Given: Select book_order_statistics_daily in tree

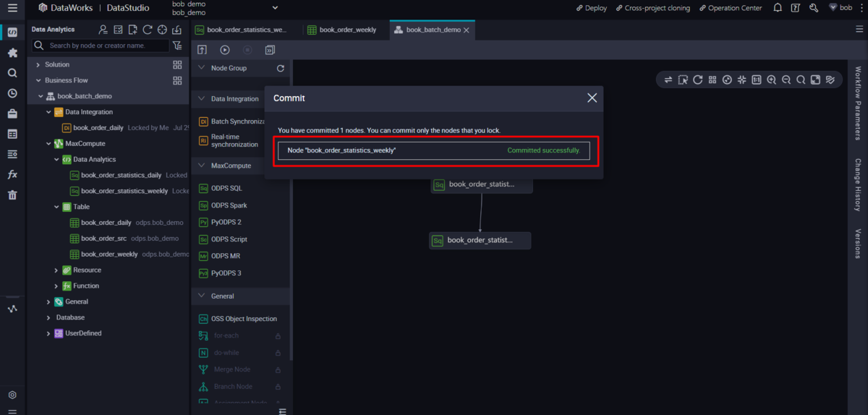Looking at the screenshot, I should click(122, 175).
